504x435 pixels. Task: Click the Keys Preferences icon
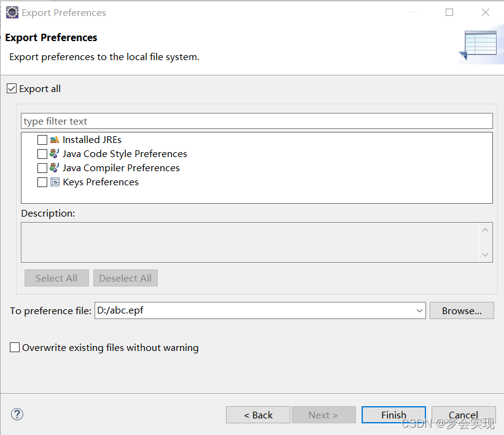pyautogui.click(x=55, y=182)
